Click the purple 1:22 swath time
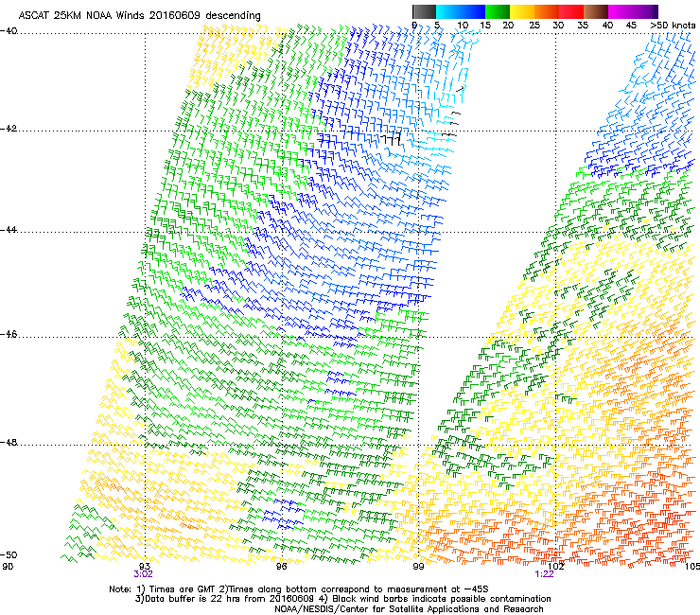700x615 pixels. [544, 574]
